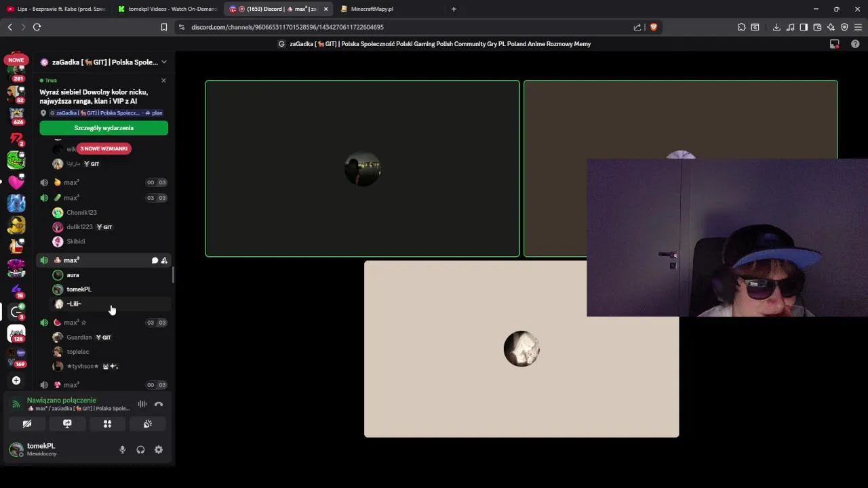Open user settings gear icon
The image size is (868, 488).
[159, 449]
